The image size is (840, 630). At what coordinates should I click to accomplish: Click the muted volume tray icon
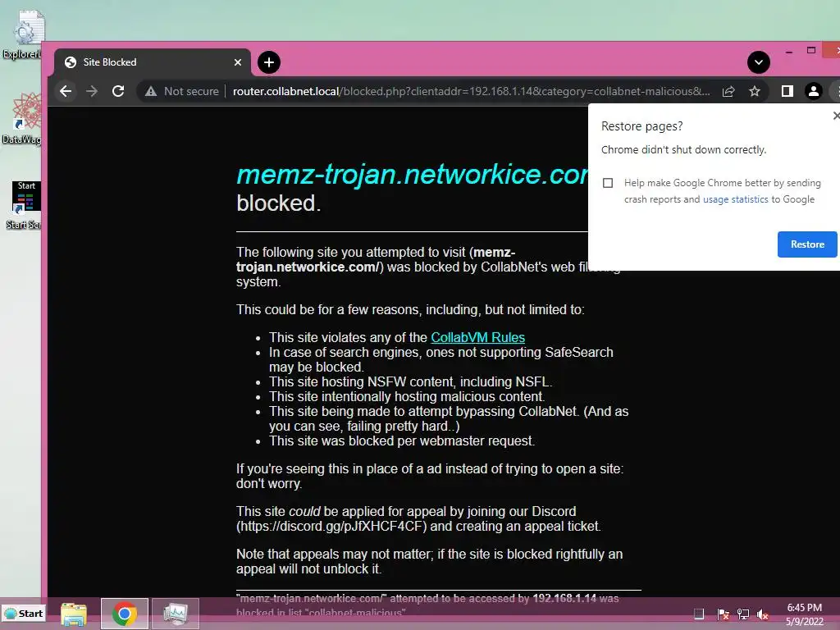pyautogui.click(x=763, y=614)
